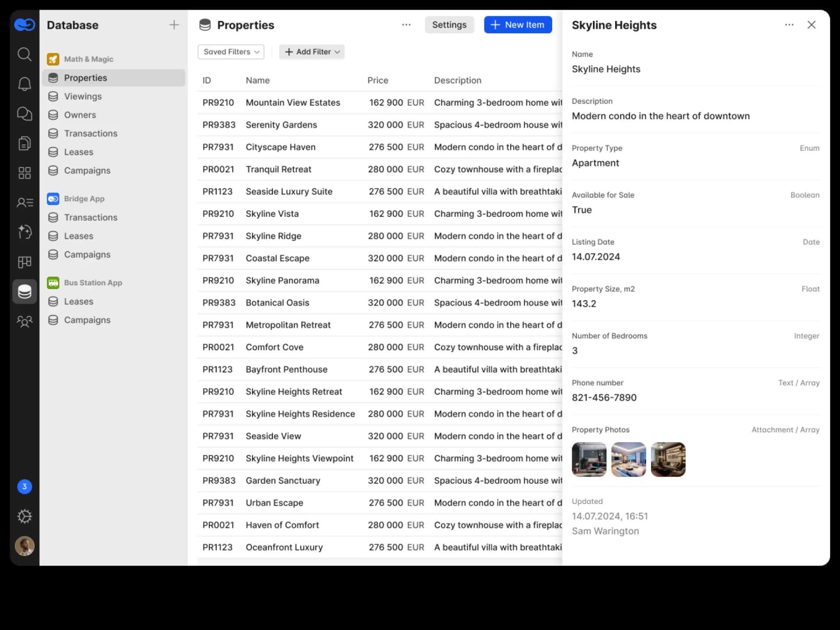Open the Settings button

coord(449,25)
